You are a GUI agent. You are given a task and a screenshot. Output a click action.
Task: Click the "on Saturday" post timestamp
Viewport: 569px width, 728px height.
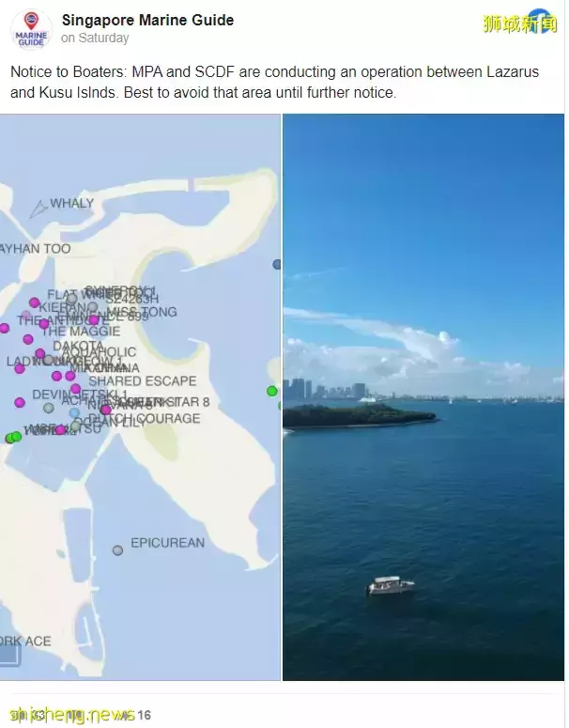95,39
